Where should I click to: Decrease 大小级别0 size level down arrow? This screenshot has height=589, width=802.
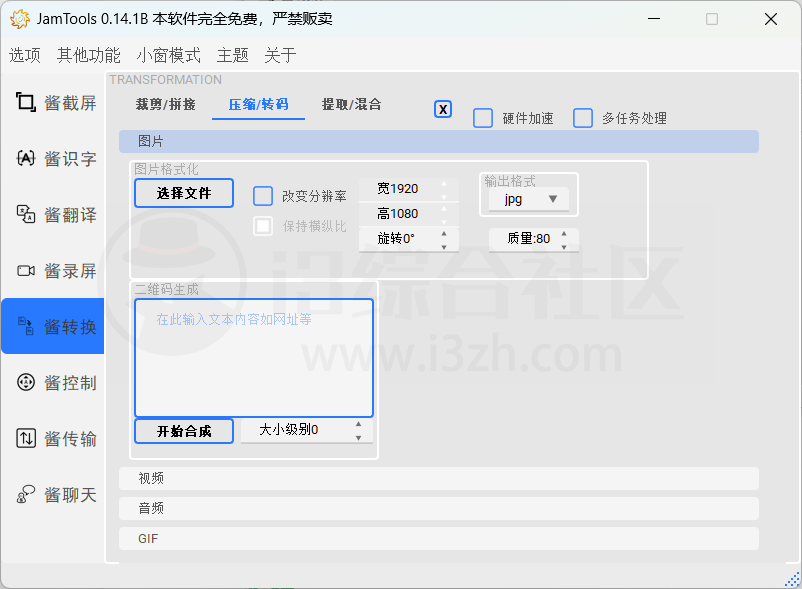[359, 438]
